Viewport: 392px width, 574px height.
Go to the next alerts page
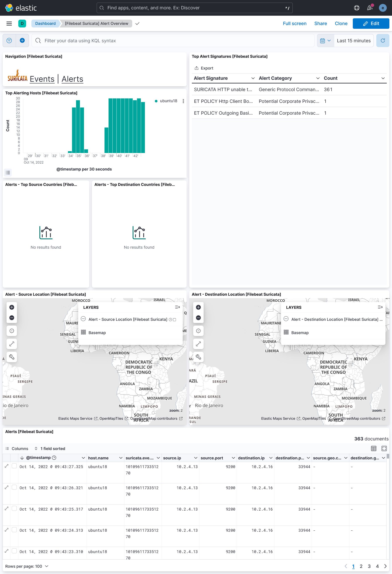(385, 566)
